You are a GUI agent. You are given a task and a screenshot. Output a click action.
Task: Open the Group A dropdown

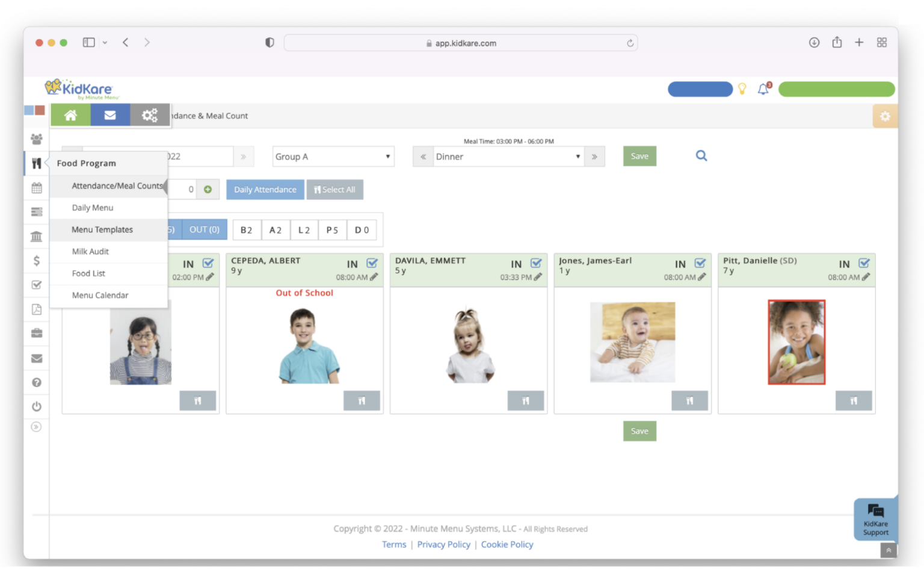coord(333,156)
